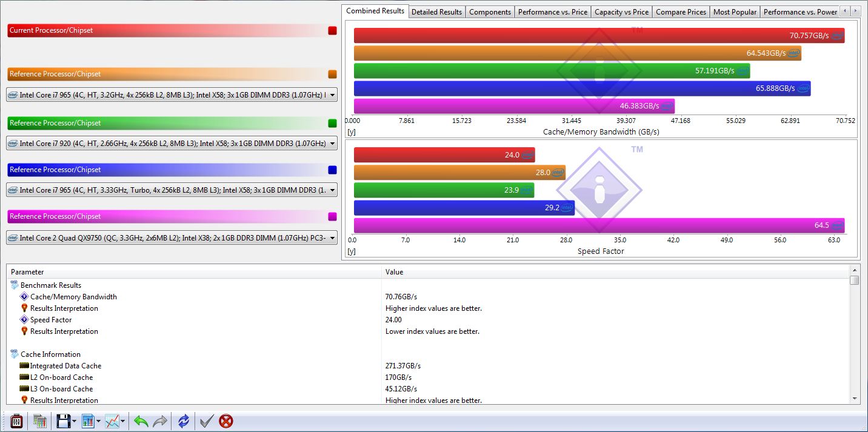Screen dimensions: 868x432
Task: Select the Cache Information row label
Action: (x=50, y=354)
